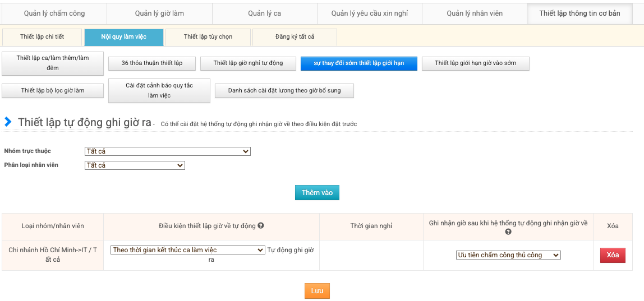Click help icon under Ghi nhận giờ column header
644x301 pixels.
point(508,231)
